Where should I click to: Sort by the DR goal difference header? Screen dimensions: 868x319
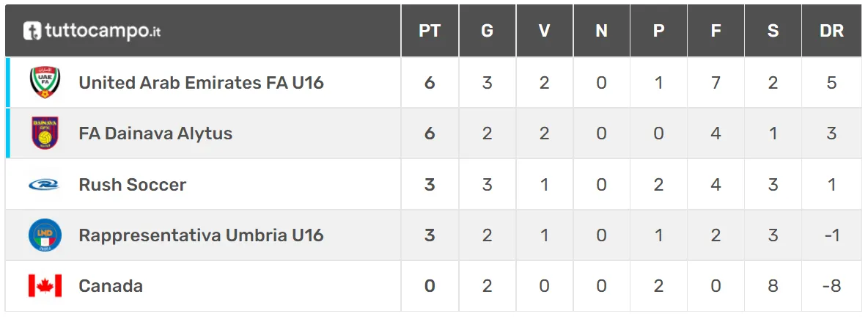click(831, 31)
